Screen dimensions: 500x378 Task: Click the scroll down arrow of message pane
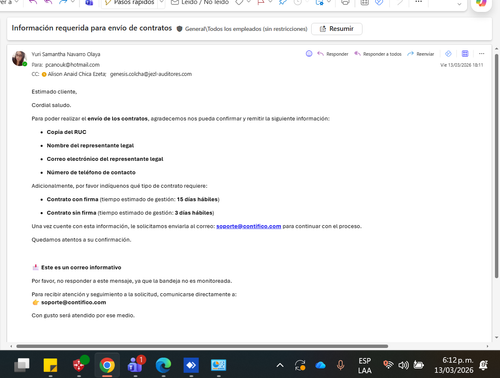click(496, 337)
